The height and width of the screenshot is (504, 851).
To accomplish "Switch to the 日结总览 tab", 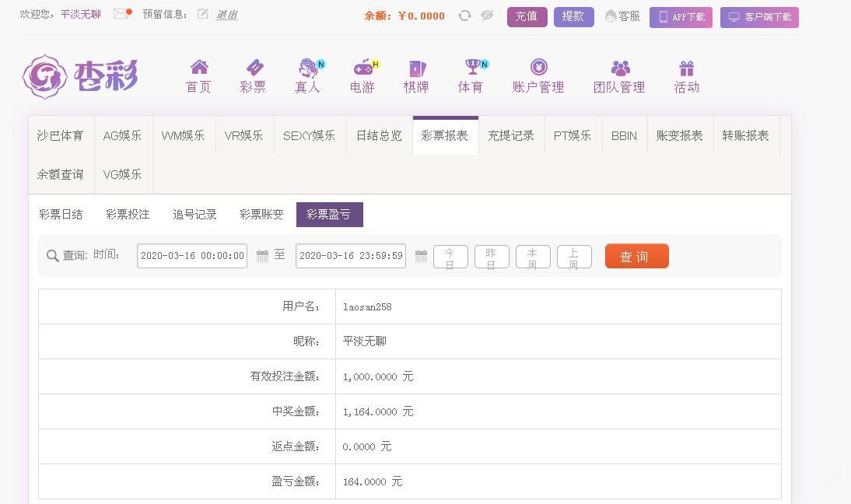I will pos(379,135).
